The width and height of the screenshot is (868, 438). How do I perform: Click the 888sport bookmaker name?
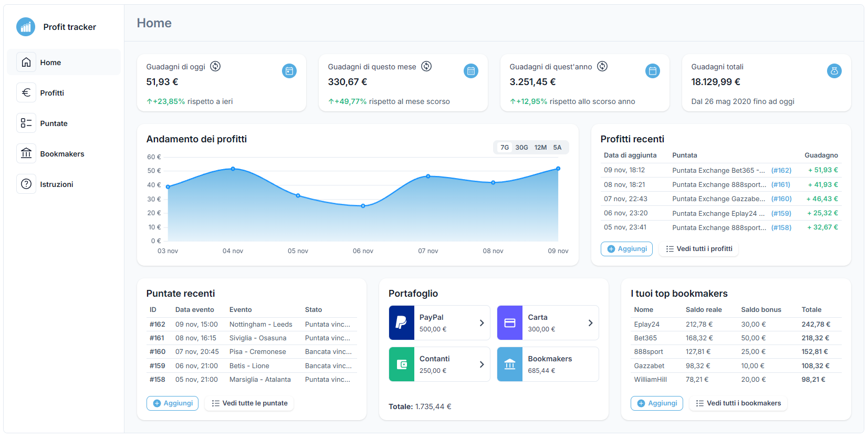pyautogui.click(x=649, y=352)
